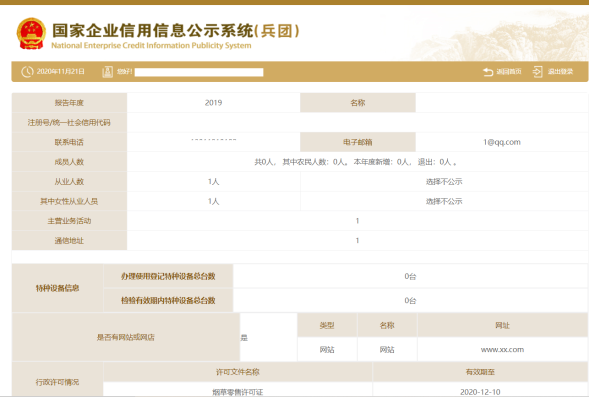Click the value 1 in 主营业务活动 row
Image resolution: width=589 pixels, height=398 pixels.
[x=357, y=221]
